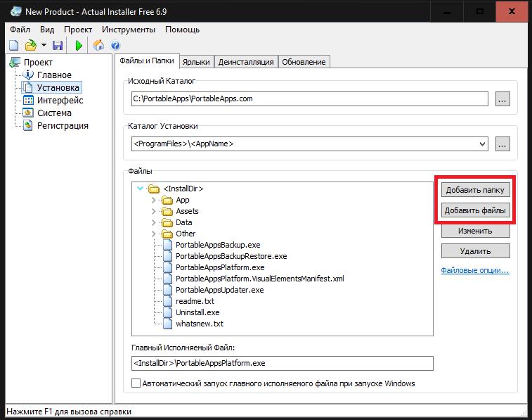Click the Добавить файлы button
Viewport: 532px width, 420px height.
coord(475,210)
